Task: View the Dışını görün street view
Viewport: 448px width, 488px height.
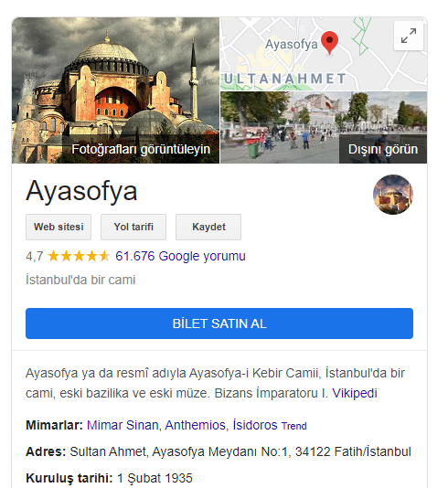Action: click(x=324, y=127)
